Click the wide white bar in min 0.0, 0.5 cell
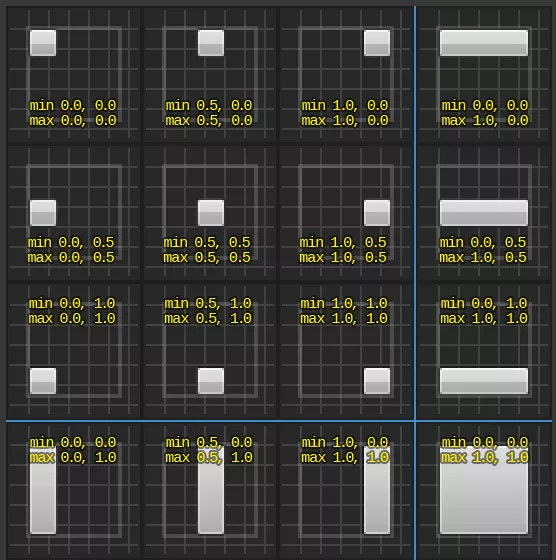The height and width of the screenshot is (560, 556). pos(484,213)
